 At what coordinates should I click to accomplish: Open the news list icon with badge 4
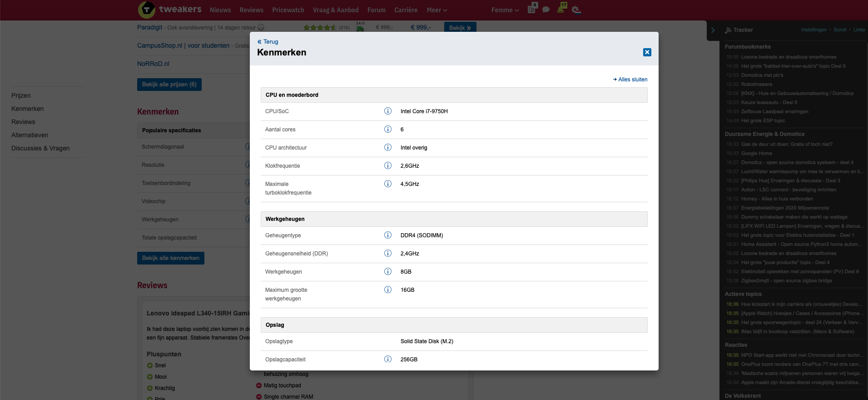click(x=532, y=8)
